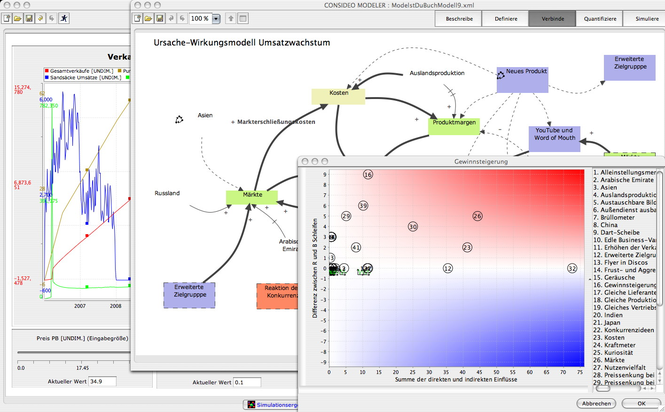Click Open folder icon in simulation window toolbar

tap(18, 18)
